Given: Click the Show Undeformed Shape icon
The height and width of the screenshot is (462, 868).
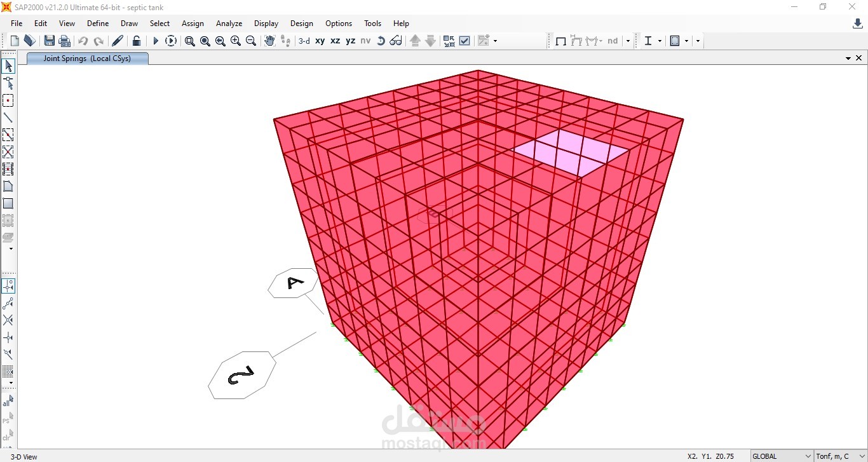Looking at the screenshot, I should coord(560,41).
